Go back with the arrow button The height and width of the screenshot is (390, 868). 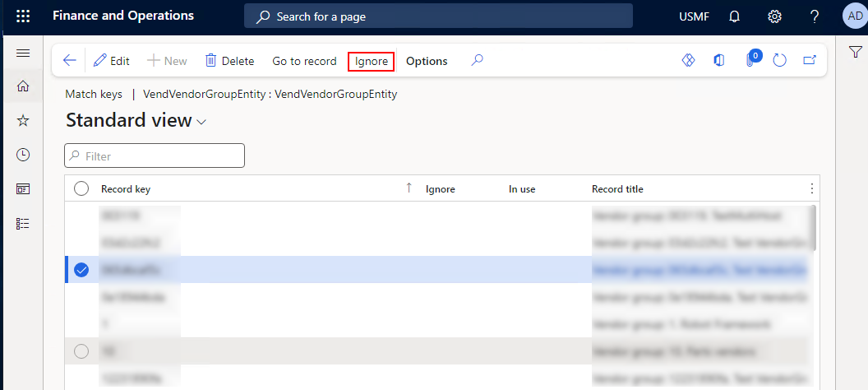point(69,60)
